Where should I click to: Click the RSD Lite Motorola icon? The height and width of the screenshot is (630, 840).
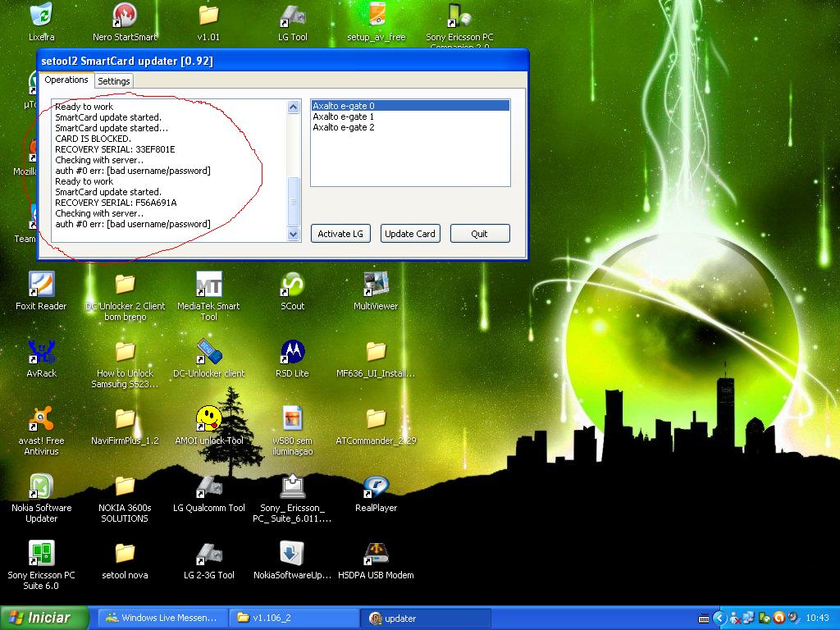point(293,351)
